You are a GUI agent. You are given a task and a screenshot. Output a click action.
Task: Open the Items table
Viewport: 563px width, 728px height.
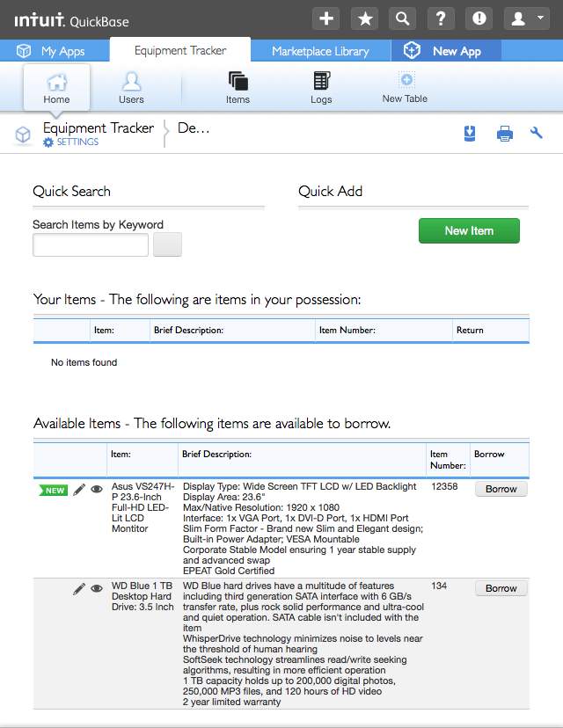point(238,88)
